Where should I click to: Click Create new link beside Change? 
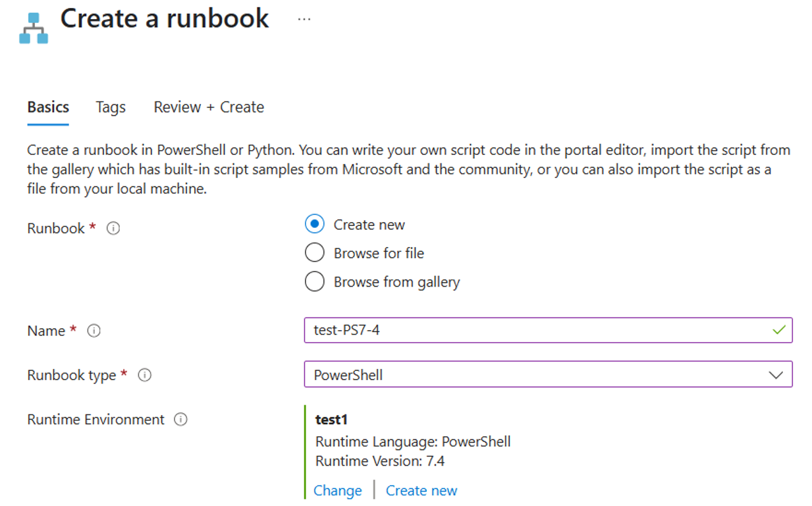coord(421,490)
